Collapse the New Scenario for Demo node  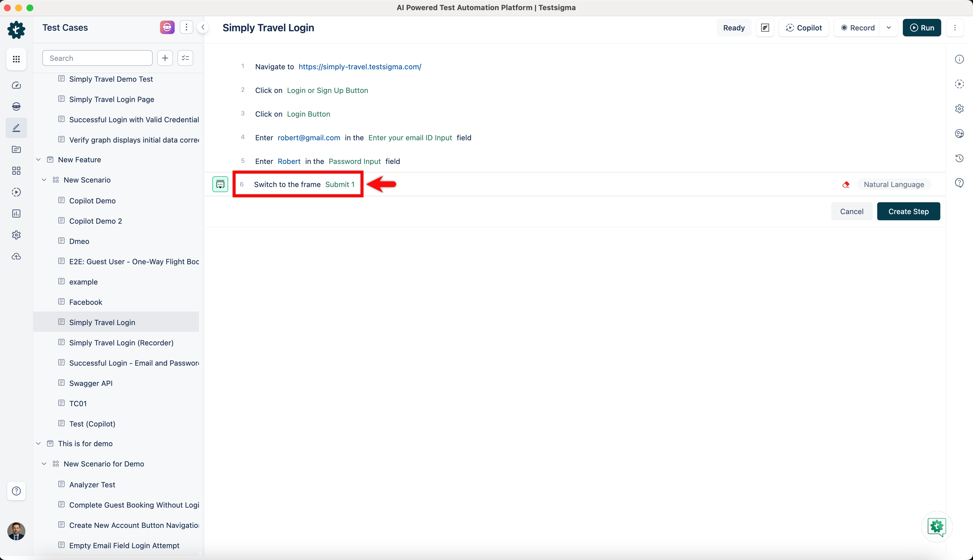44,464
